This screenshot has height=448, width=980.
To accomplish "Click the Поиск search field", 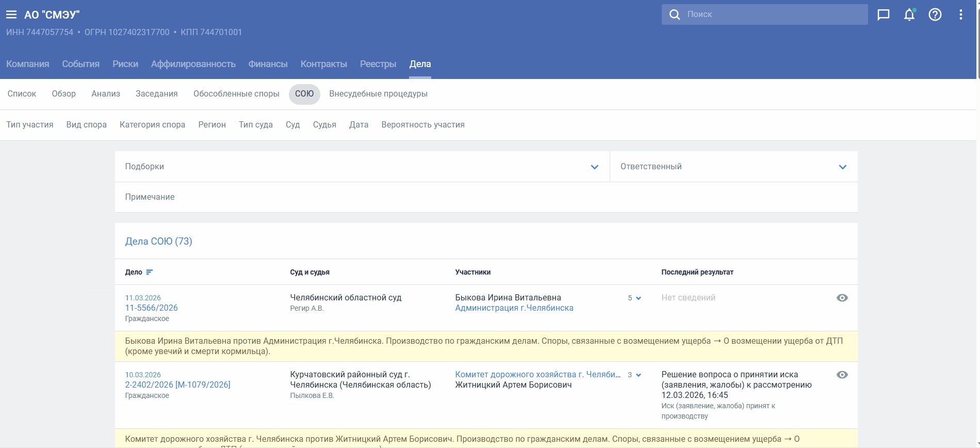I will coord(774,14).
